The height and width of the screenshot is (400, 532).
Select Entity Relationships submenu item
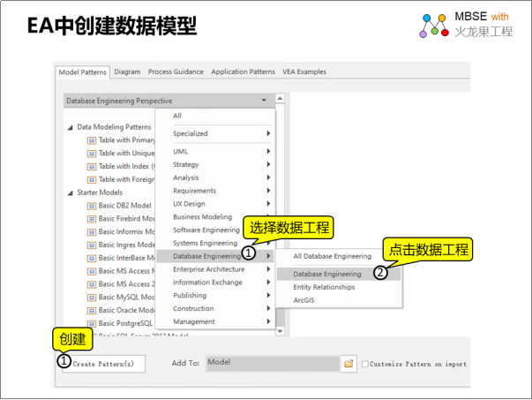(x=324, y=287)
